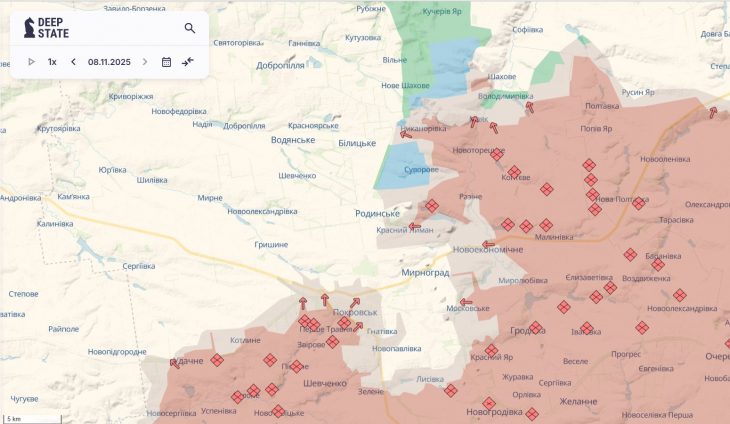The width and height of the screenshot is (730, 424).
Task: Click the Deep State knight logo
Action: 28,28
